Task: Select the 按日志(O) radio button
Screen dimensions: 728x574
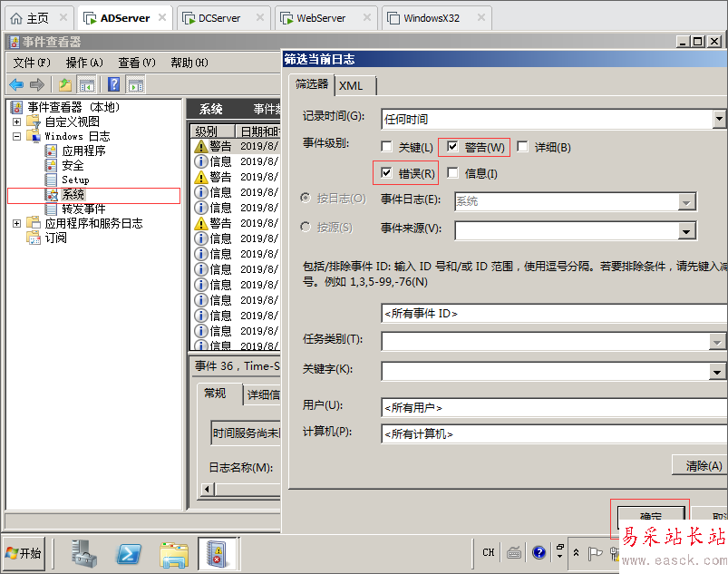Action: point(306,199)
